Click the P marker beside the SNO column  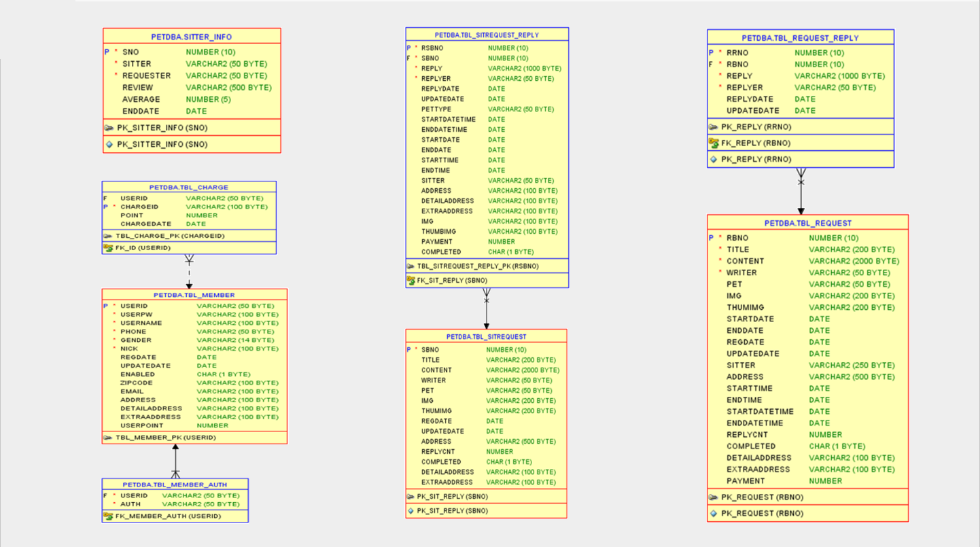[x=105, y=52]
